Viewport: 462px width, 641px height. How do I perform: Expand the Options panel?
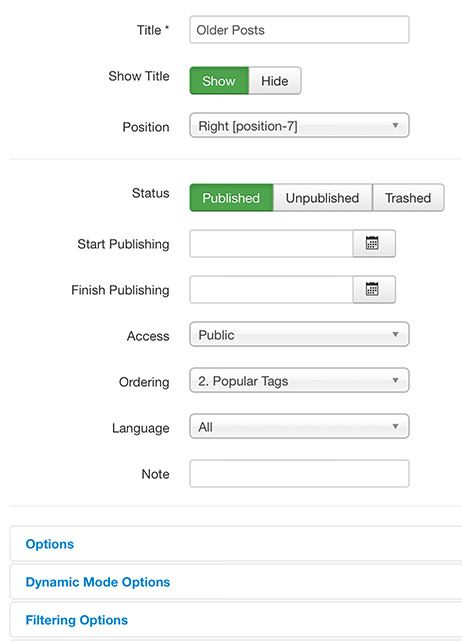(50, 544)
